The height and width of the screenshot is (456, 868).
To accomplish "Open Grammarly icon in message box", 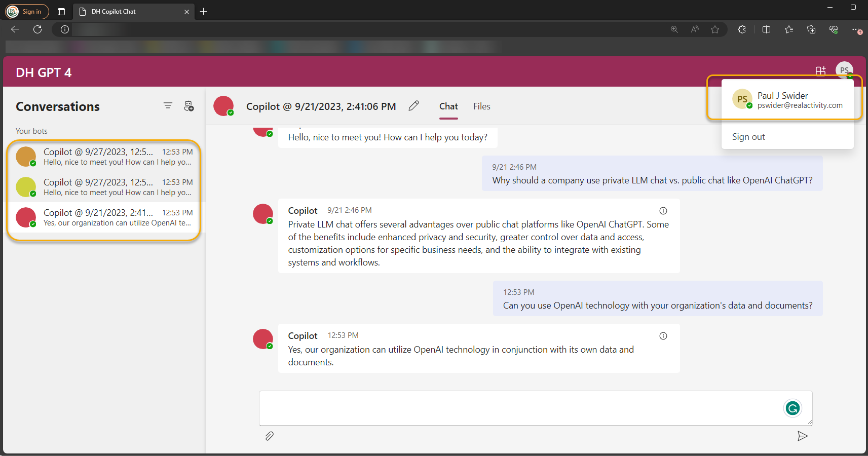I will pos(792,408).
